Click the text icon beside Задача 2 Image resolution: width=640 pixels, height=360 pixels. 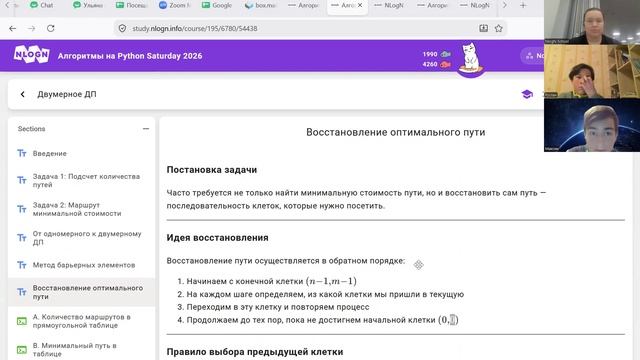(22, 209)
